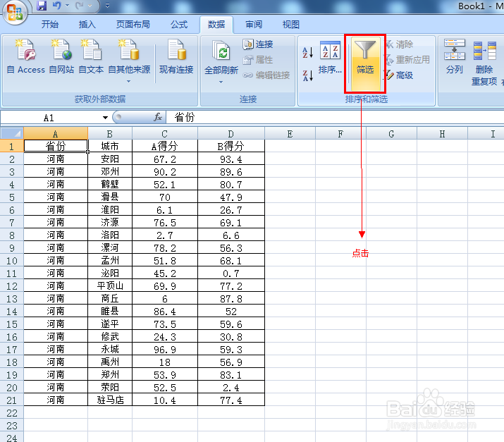The height and width of the screenshot is (442, 504).
Task: Open the 审阅 tab
Action: (254, 25)
